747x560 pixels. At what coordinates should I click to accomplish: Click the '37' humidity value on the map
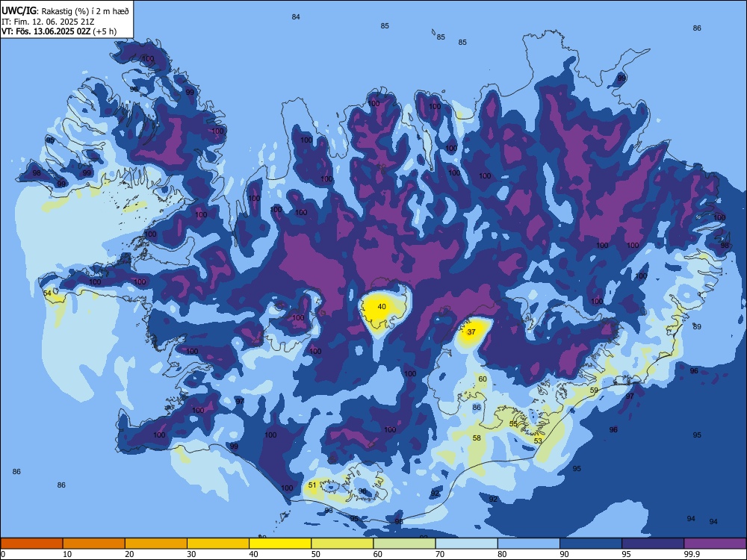(471, 332)
